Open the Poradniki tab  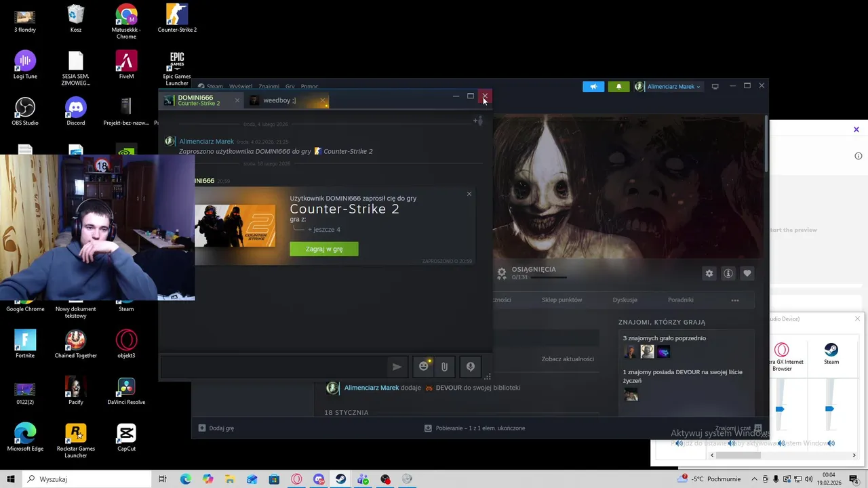[x=680, y=300]
